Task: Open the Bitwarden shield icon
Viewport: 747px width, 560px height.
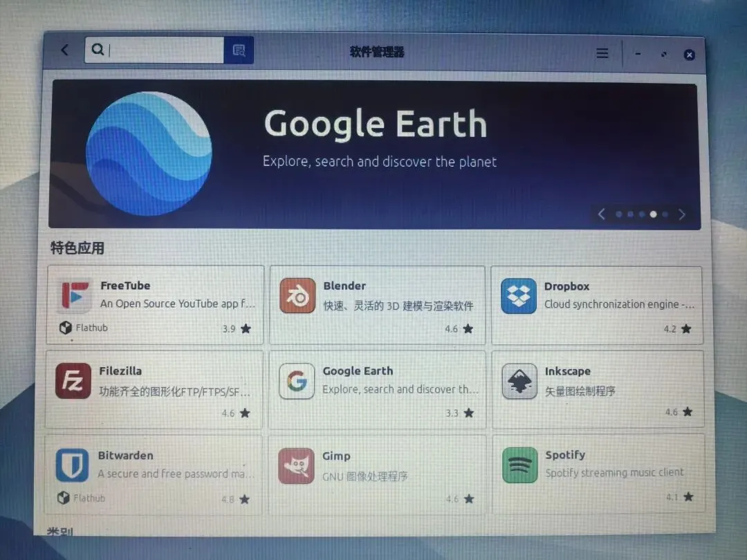Action: tap(72, 465)
